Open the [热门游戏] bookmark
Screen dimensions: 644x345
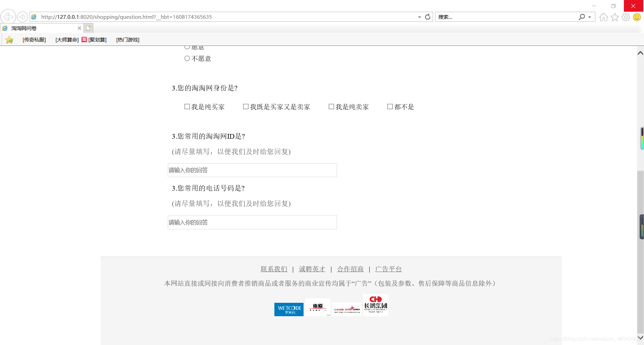tap(128, 40)
